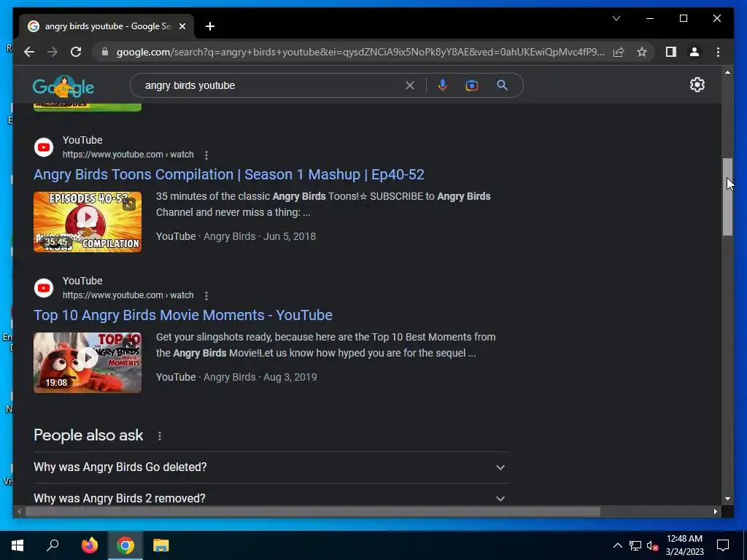The height and width of the screenshot is (560, 747).
Task: Open the Windows notification center
Action: (723, 545)
